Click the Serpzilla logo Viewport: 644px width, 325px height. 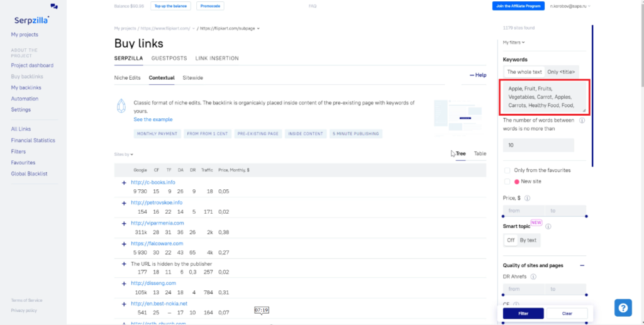(x=31, y=19)
